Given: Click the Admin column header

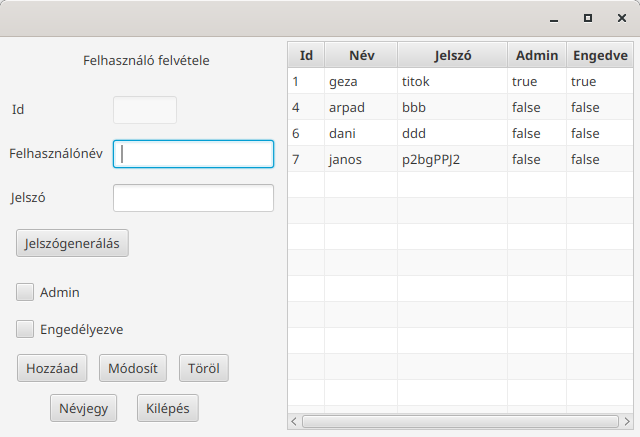Looking at the screenshot, I should 537,55.
